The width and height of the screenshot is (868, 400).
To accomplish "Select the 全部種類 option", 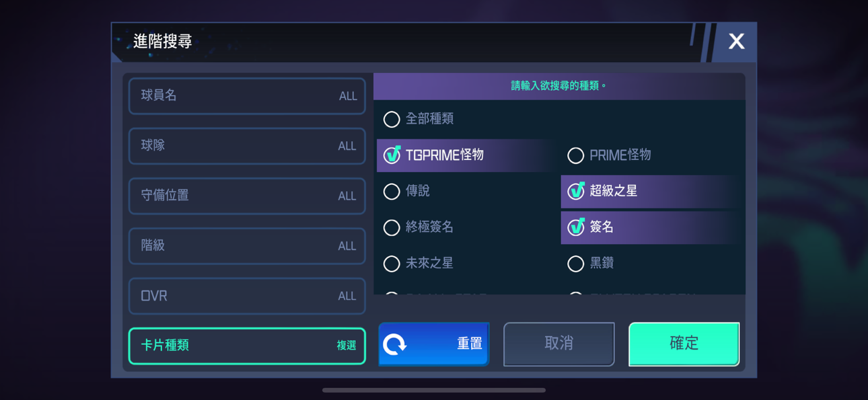I will (392, 120).
